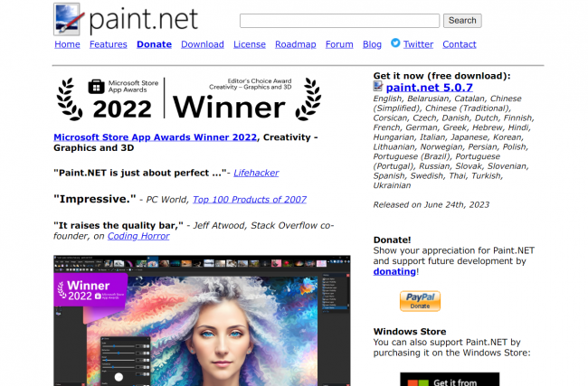Click the Search button
Screen dimensions: 588x386
point(462,21)
